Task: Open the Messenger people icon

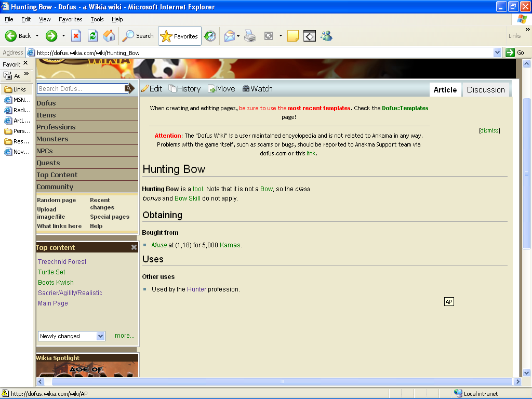Action: [326, 36]
